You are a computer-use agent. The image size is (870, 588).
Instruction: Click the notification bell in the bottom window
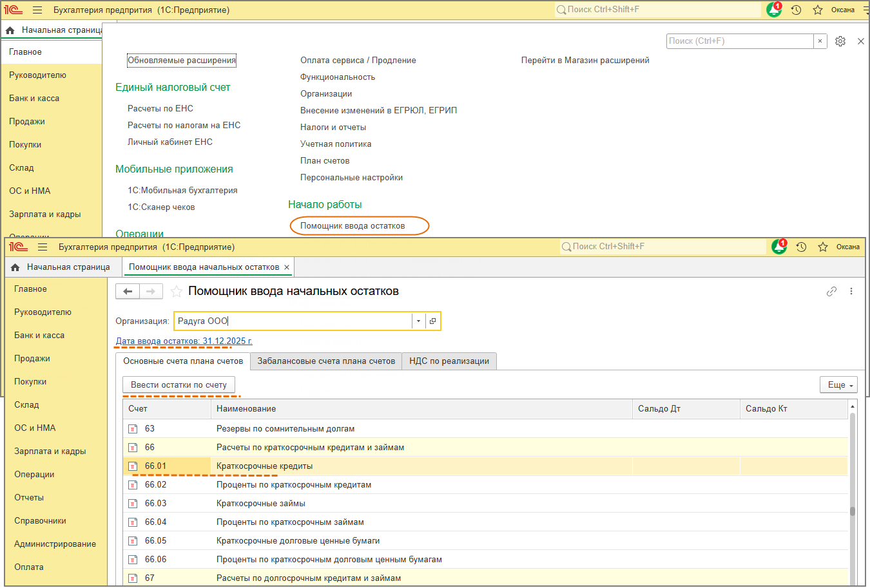coord(779,247)
